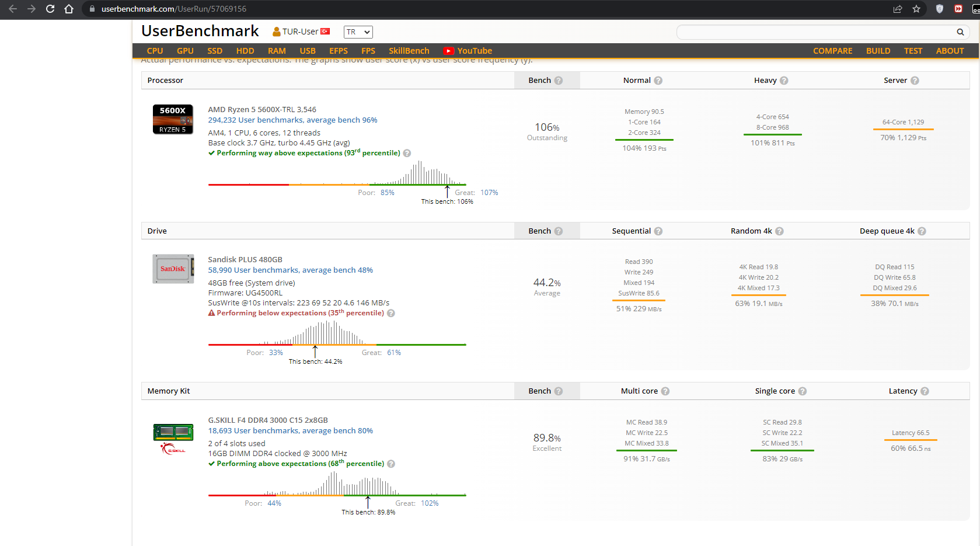The image size is (980, 546).
Task: Open the shield extension icon
Action: (940, 9)
